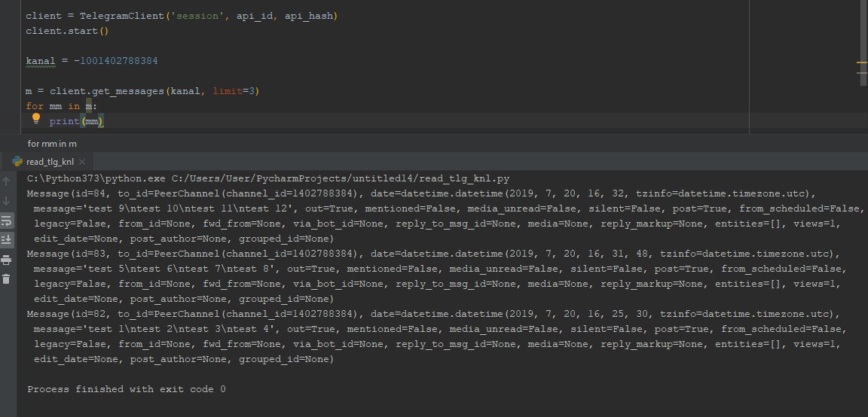The height and width of the screenshot is (417, 868).
Task: Click the print(mm) code line
Action: click(x=76, y=121)
